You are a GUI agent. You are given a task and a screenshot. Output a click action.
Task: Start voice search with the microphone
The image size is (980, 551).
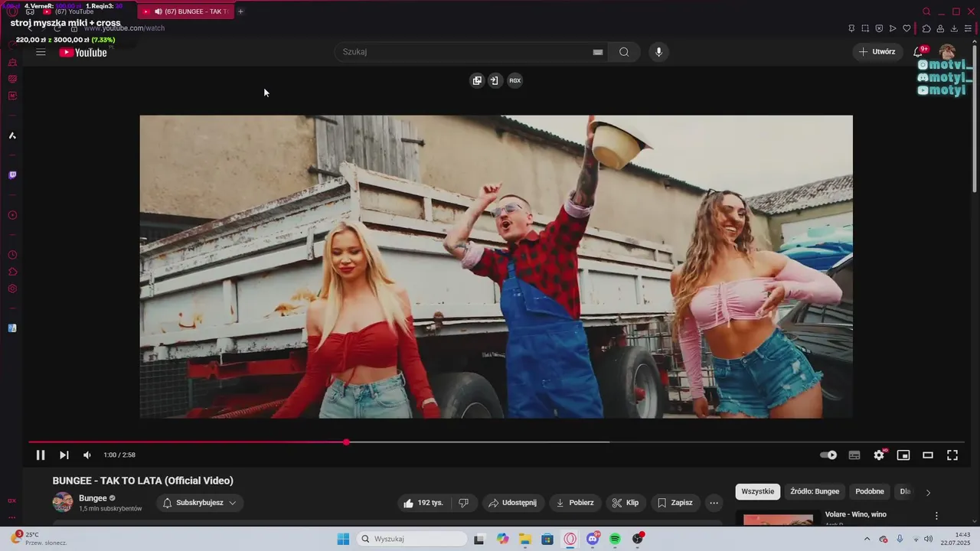pos(658,52)
